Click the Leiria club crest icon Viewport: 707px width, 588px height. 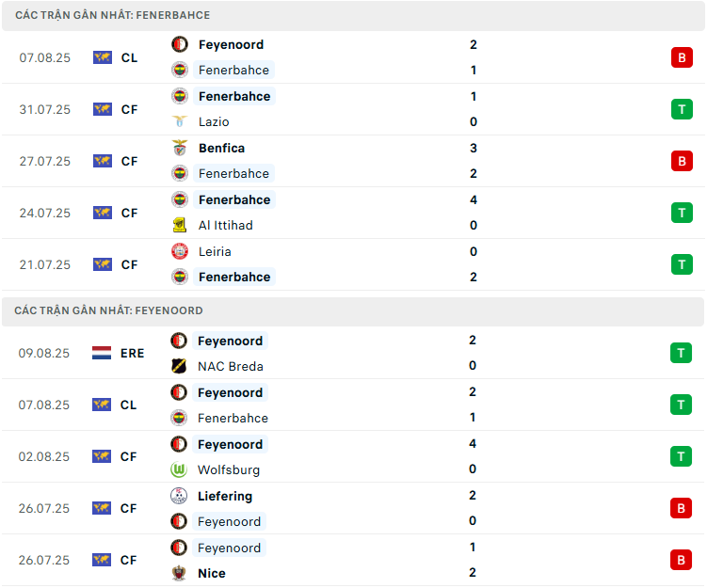pos(180,251)
